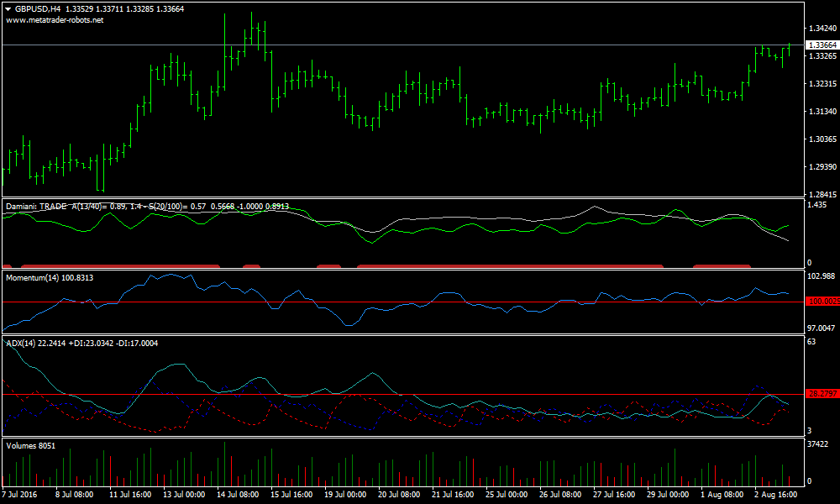Click the 14 Jul 08:00 time label
This screenshot has height=504, width=840.
[x=239, y=495]
